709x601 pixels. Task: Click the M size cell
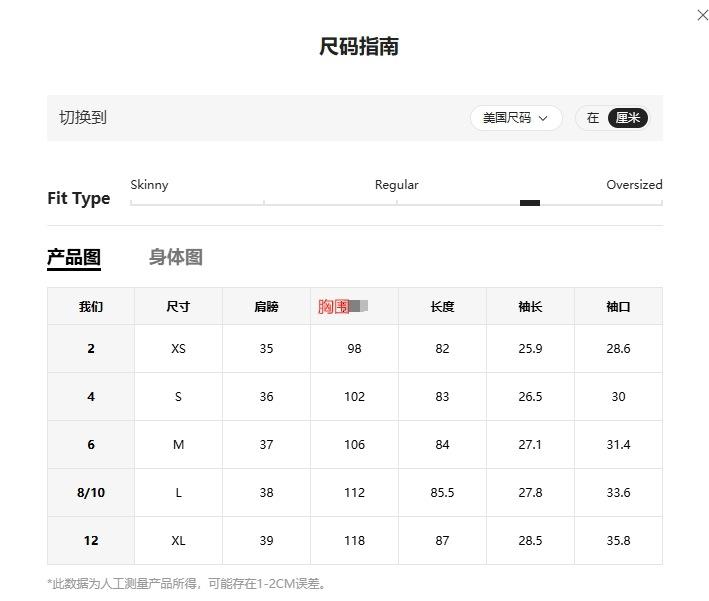(178, 445)
